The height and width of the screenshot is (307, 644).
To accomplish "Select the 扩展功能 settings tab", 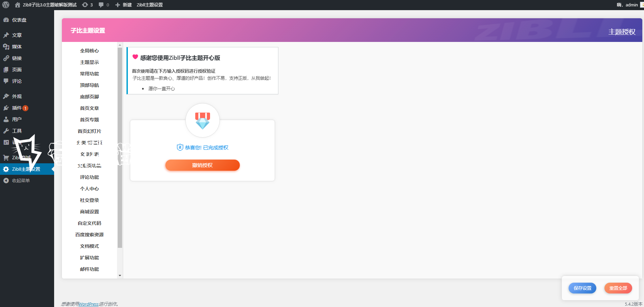I will (x=90, y=258).
